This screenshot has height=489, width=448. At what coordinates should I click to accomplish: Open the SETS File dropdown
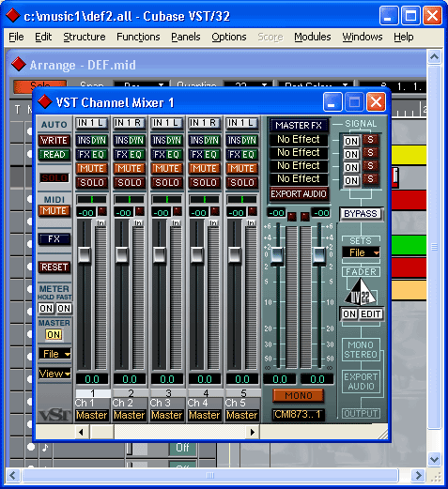361,252
